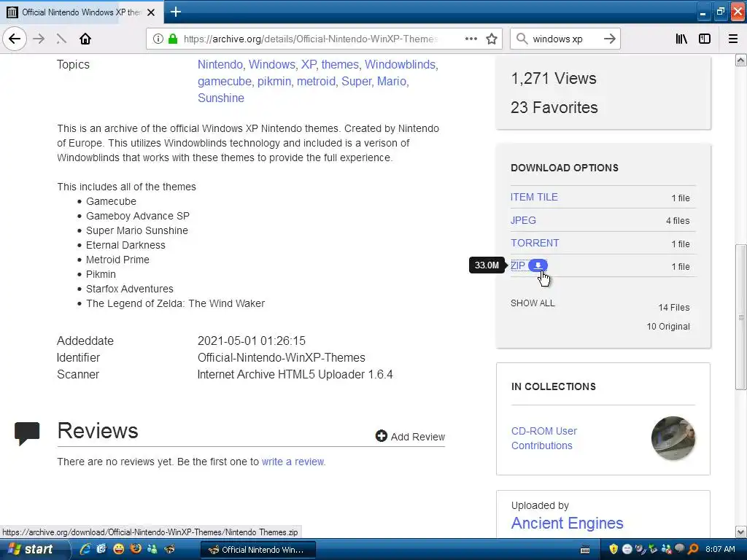This screenshot has height=560, width=747.
Task: Click the Super Mario Sunshine list item
Action: (136, 230)
